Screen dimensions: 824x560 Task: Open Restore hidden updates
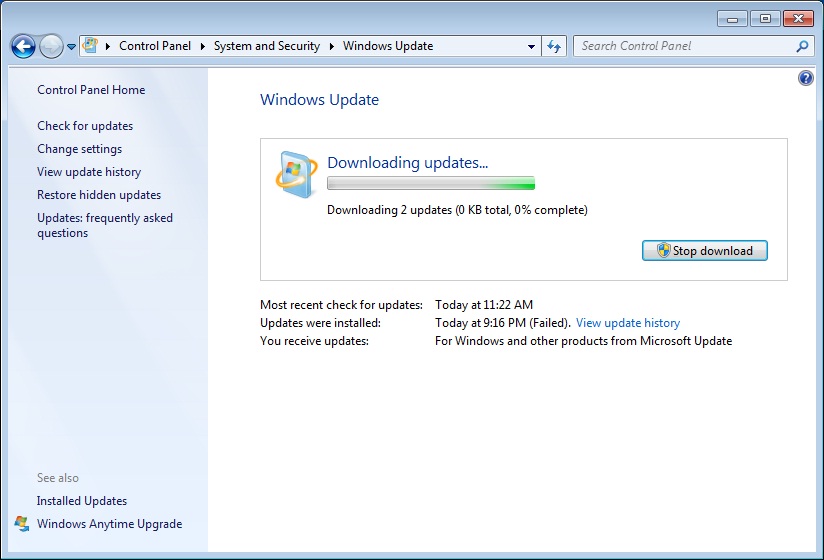point(99,195)
